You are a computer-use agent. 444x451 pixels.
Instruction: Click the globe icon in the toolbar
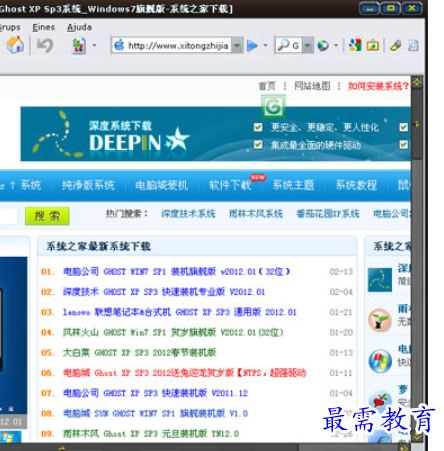[x=323, y=45]
